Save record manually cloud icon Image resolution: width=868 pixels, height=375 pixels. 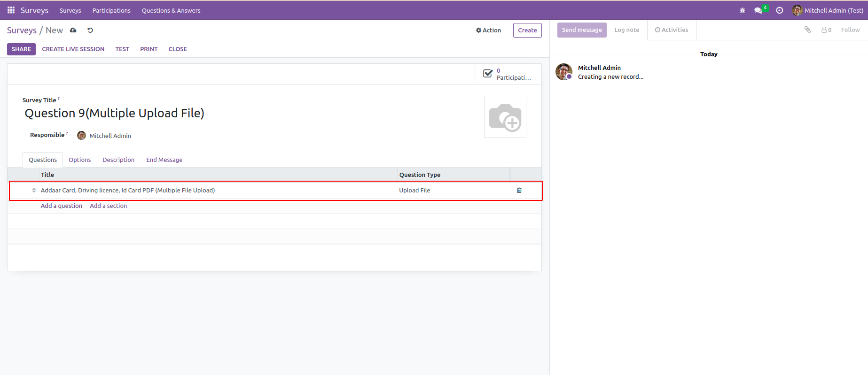click(x=73, y=30)
